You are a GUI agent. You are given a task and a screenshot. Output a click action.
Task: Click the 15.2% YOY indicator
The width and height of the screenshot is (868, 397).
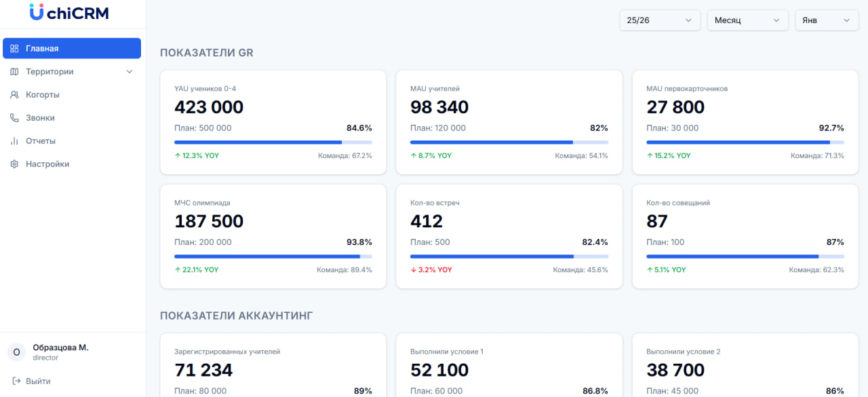pos(669,155)
